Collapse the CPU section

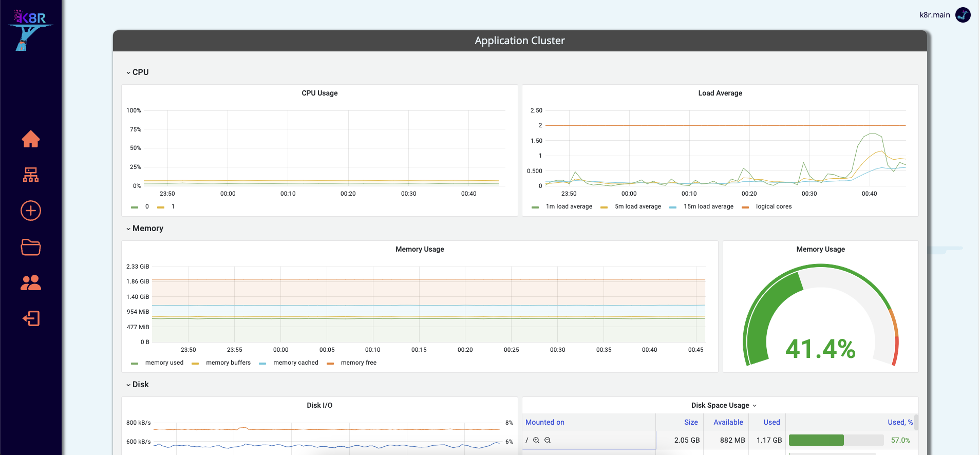pyautogui.click(x=137, y=72)
